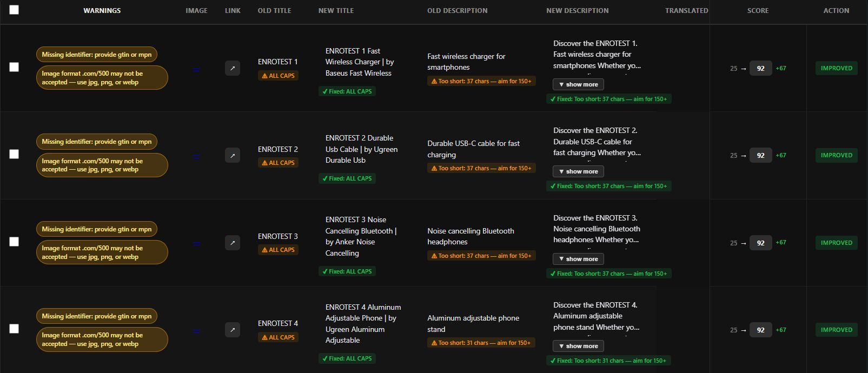
Task: Tick the ENROTEST 4 row checkbox
Action: point(14,329)
